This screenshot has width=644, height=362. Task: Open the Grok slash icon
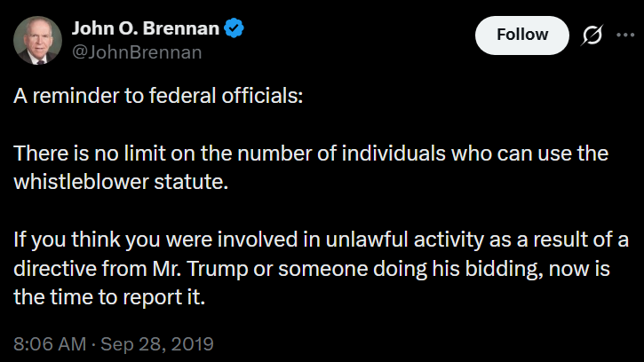pos(589,35)
